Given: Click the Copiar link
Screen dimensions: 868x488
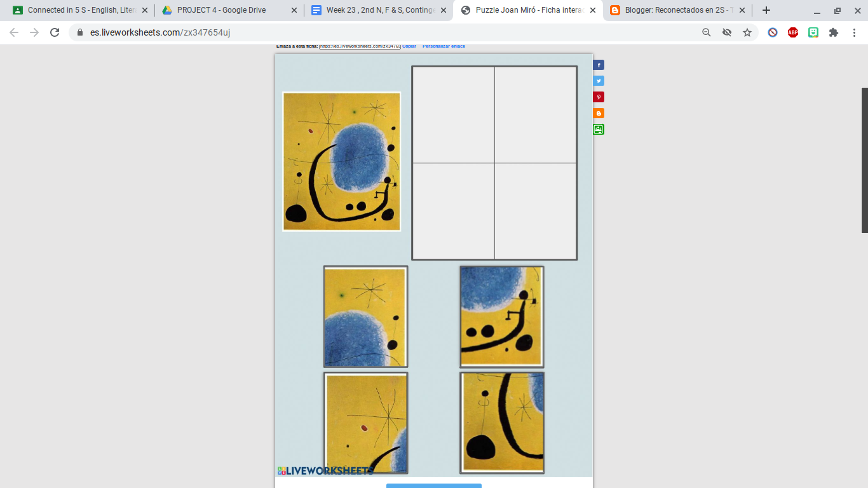Looking at the screenshot, I should pyautogui.click(x=409, y=46).
